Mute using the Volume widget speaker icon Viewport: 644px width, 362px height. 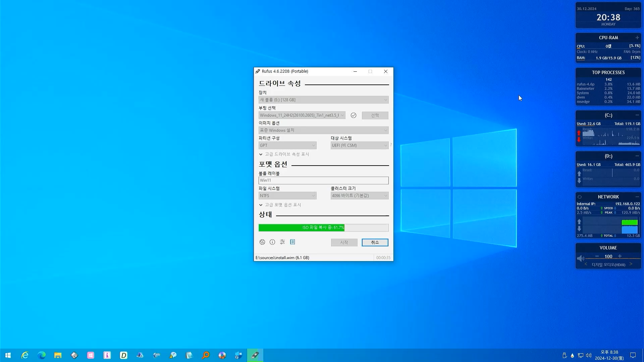580,258
